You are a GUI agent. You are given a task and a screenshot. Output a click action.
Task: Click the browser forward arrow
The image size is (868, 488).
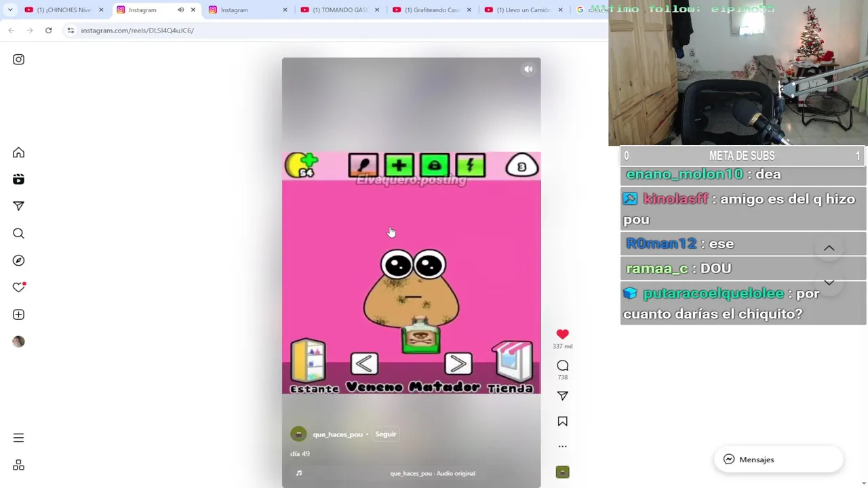coord(30,30)
